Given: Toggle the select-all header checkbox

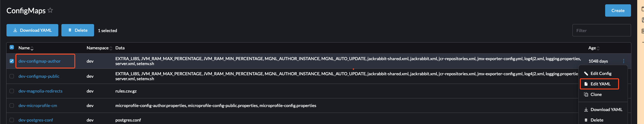Looking at the screenshot, I should click(12, 48).
